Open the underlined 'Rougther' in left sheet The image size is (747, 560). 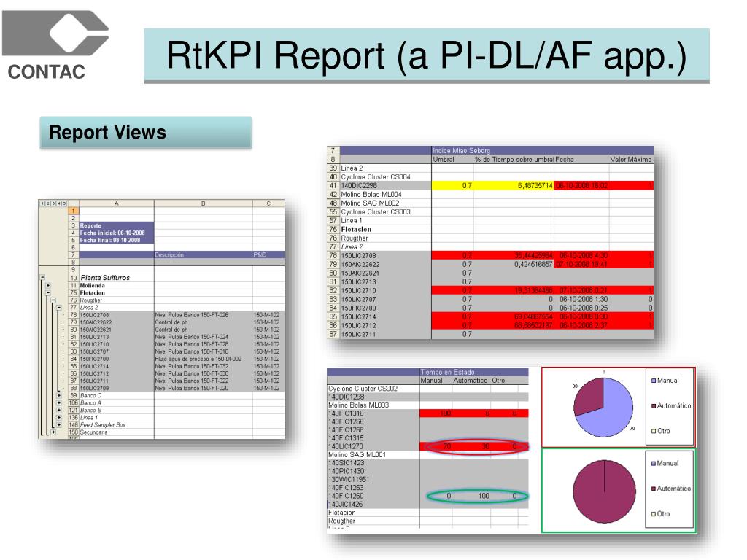91,300
